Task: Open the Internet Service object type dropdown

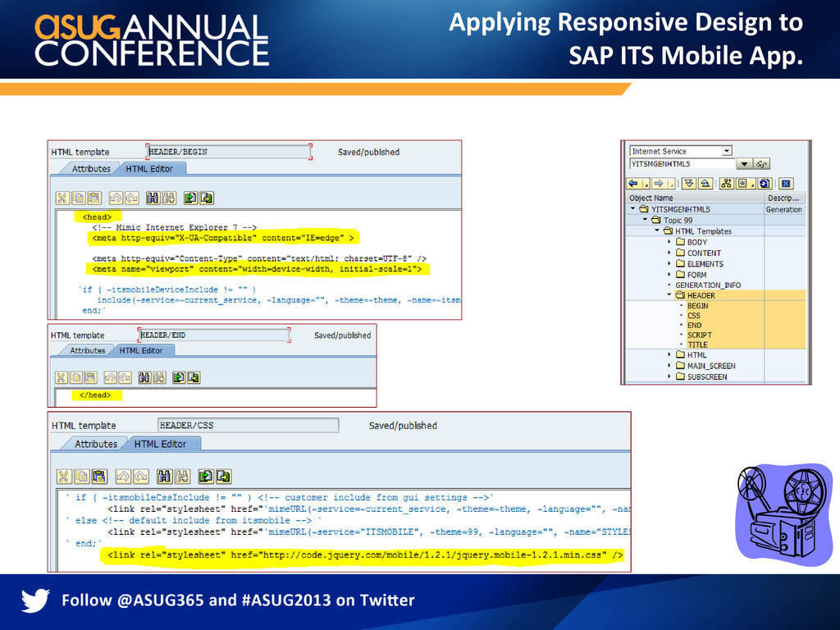Action: (727, 151)
